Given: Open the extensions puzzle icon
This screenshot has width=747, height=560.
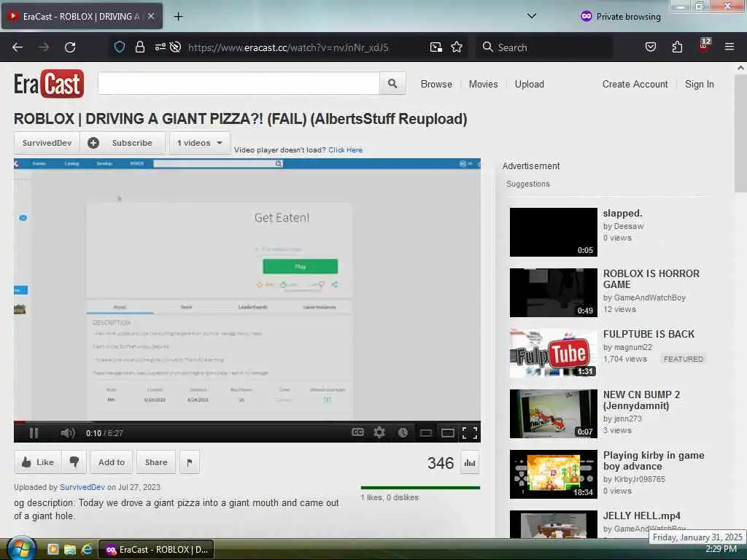Looking at the screenshot, I should click(677, 47).
